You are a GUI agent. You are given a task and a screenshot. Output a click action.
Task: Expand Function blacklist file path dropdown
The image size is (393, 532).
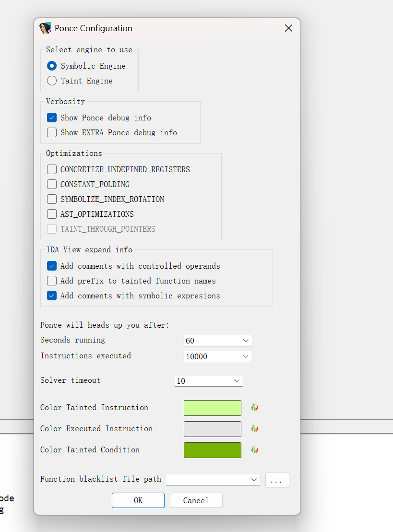(253, 480)
